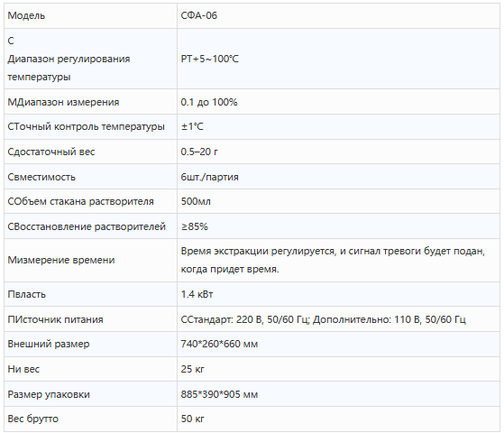Viewport: 504px width, 433px height.
Task: Click the 'ПИсточник питания' label
Action: click(x=55, y=319)
